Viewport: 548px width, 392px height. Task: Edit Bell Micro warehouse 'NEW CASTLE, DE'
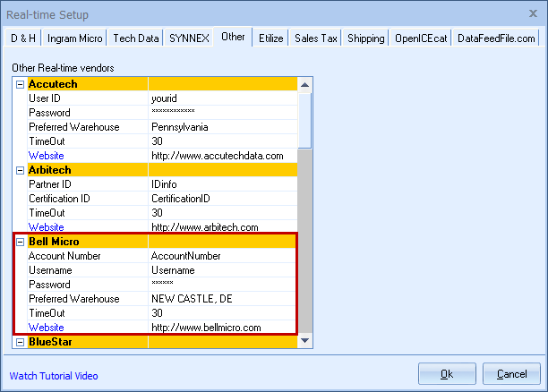pos(223,299)
